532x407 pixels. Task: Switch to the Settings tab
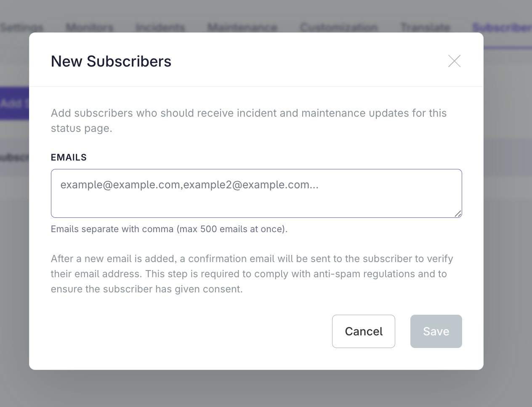[x=21, y=28]
